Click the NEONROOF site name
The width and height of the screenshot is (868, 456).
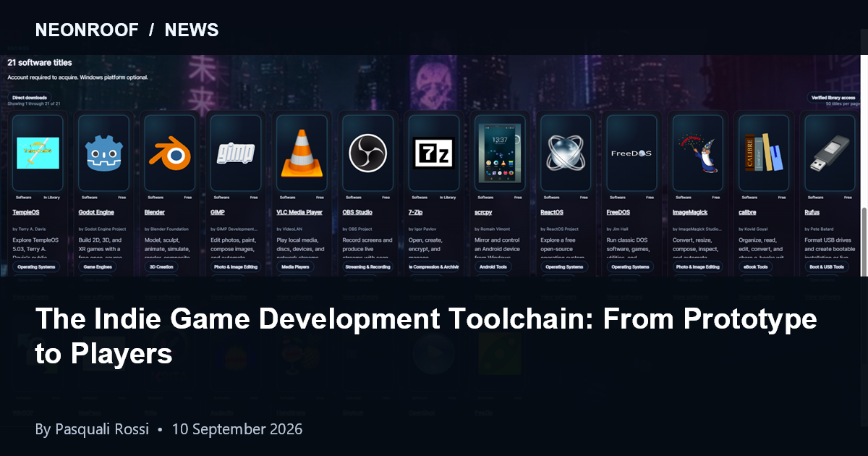(86, 30)
